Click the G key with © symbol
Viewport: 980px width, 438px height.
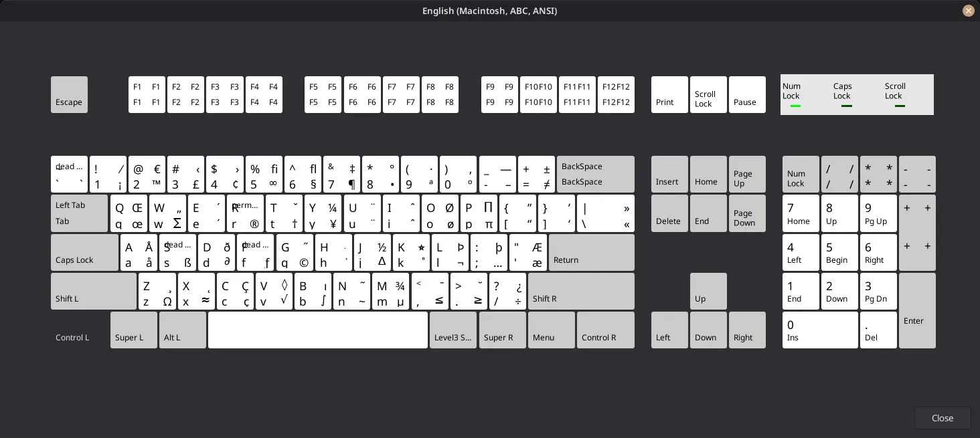click(x=295, y=252)
